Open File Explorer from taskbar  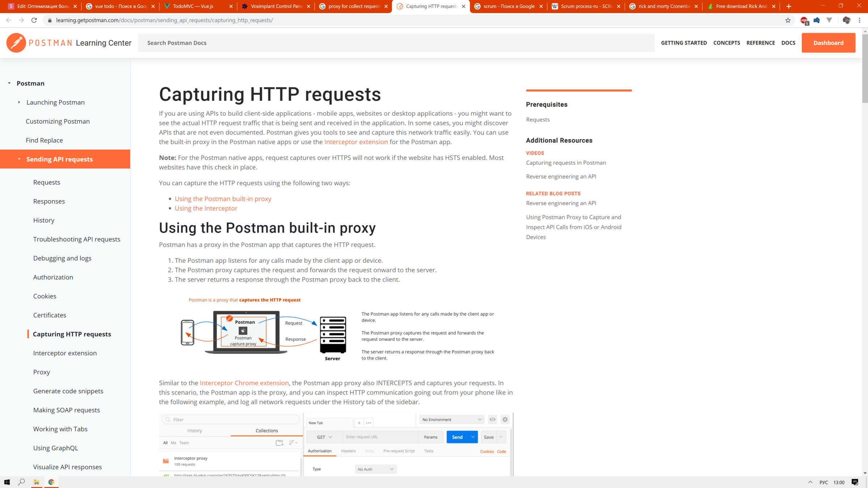[x=37, y=482]
